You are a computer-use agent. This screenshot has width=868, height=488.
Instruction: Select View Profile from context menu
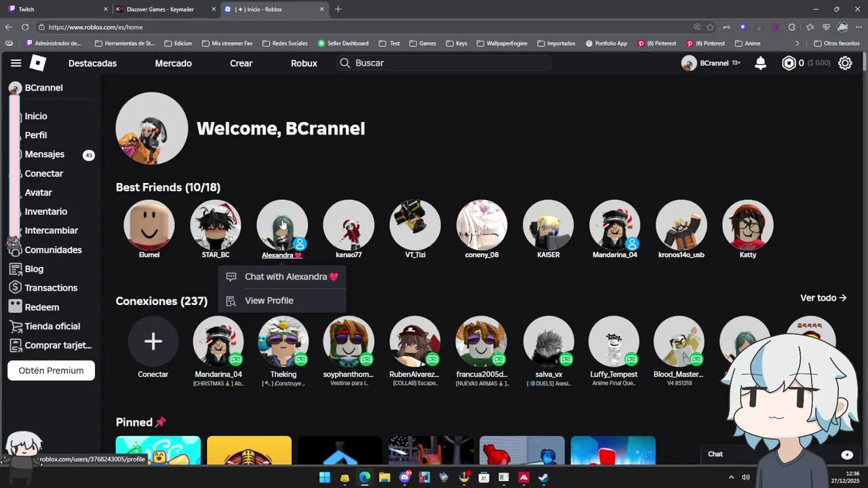click(x=282, y=300)
